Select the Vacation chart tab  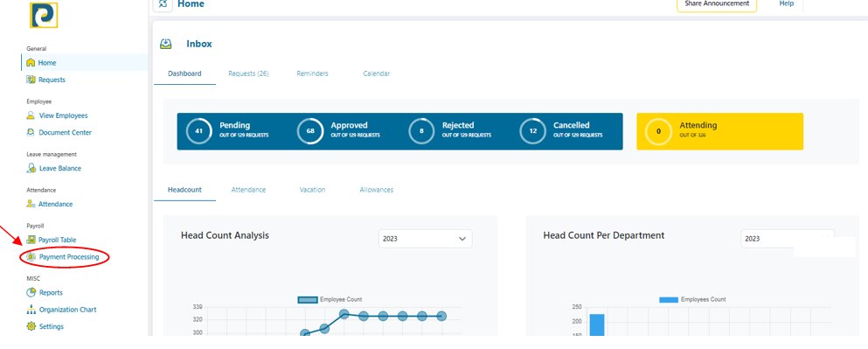click(312, 190)
